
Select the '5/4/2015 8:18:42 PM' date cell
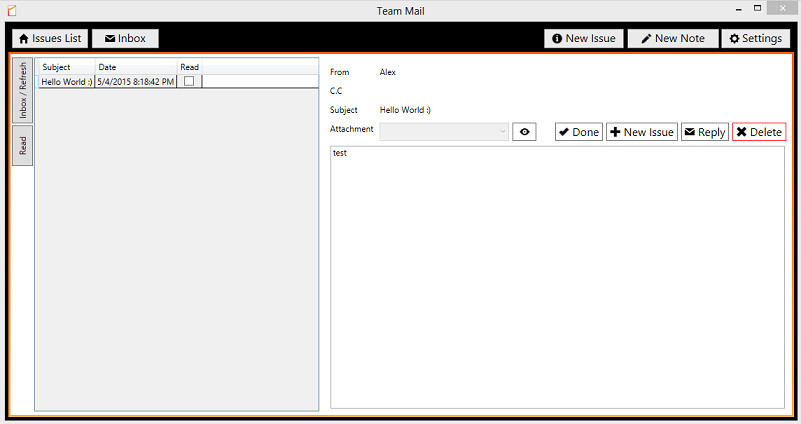(136, 82)
